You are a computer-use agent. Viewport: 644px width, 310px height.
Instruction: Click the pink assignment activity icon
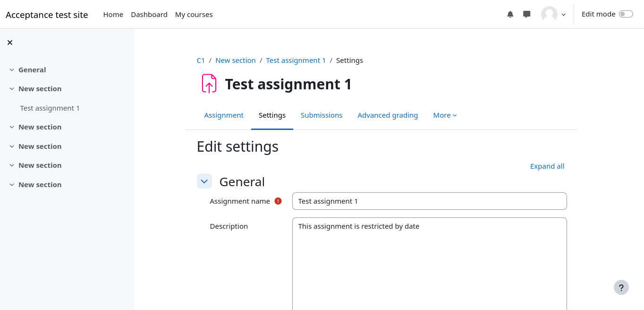coord(209,84)
